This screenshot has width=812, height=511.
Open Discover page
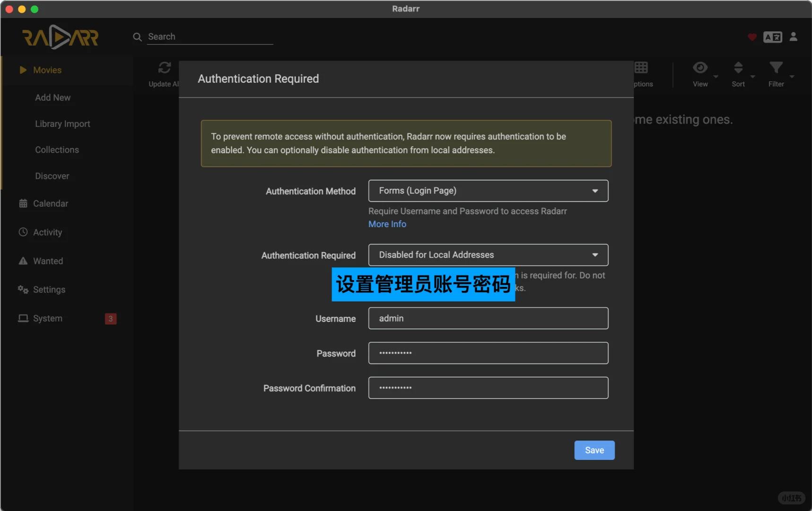(x=52, y=176)
